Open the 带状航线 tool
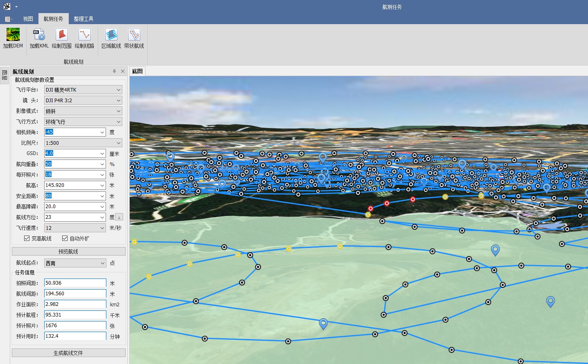 click(134, 38)
